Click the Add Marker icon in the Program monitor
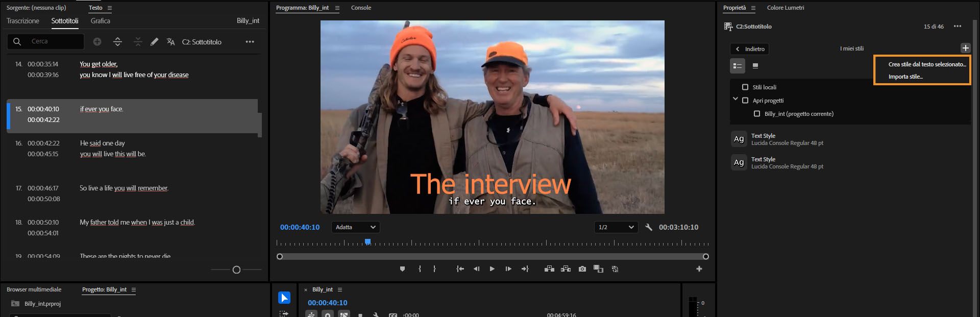 coord(402,269)
